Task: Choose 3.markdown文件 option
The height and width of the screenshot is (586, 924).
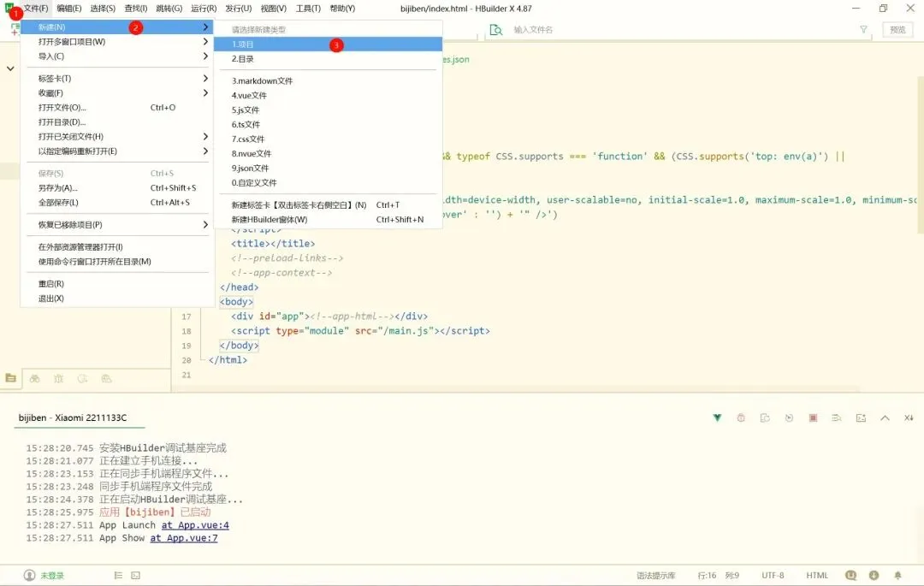Action: 329,80
